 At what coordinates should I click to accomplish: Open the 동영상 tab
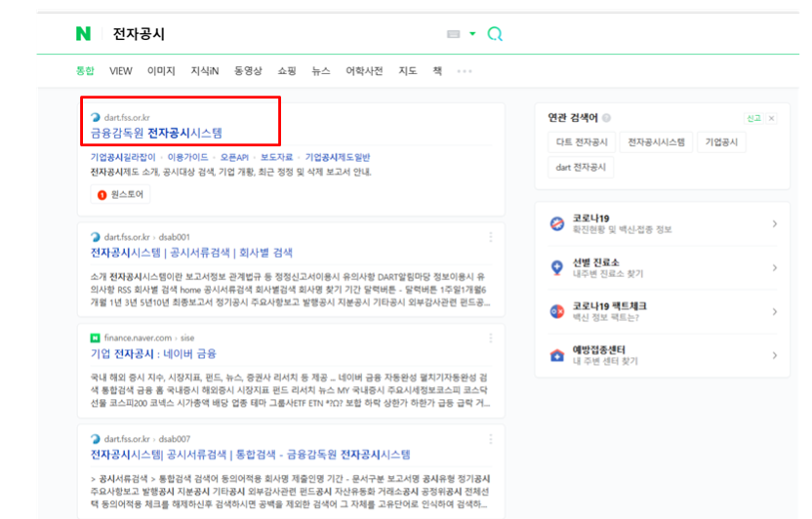click(248, 71)
